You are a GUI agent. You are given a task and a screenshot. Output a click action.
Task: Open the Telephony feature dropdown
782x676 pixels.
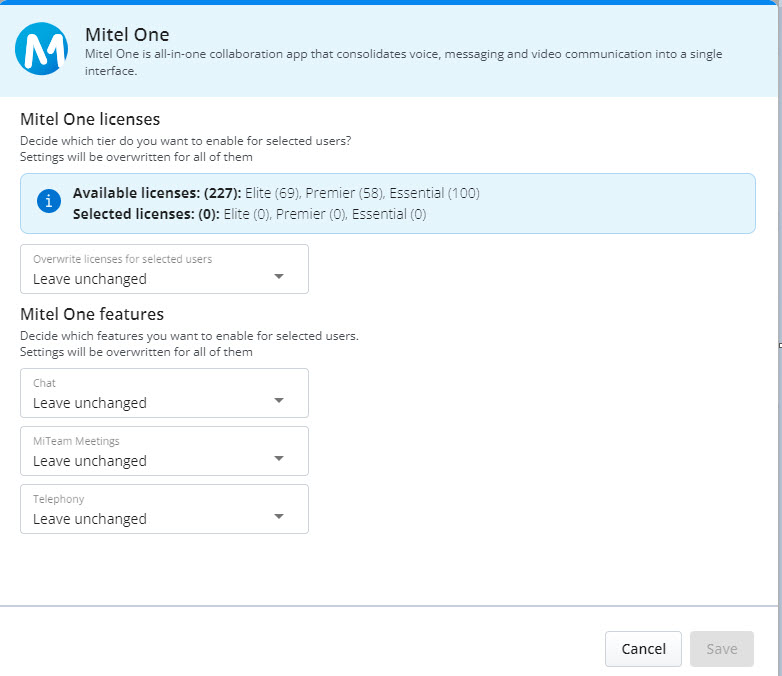(x=164, y=509)
